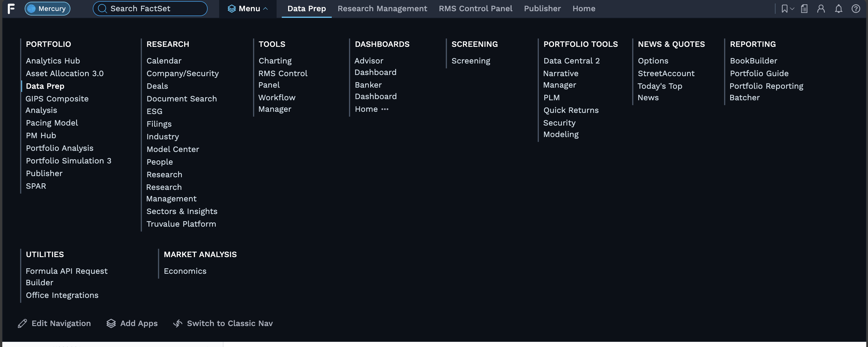Open Sectors & Insights

click(182, 211)
